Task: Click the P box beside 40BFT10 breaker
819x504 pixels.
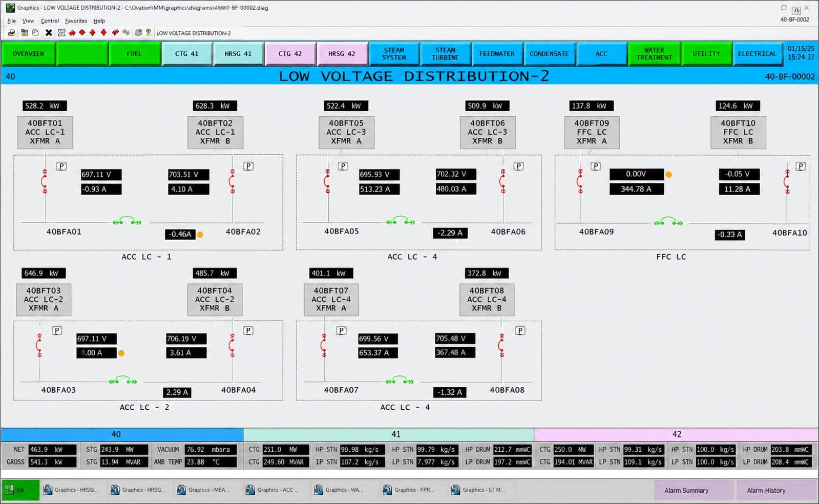Action: click(x=801, y=166)
